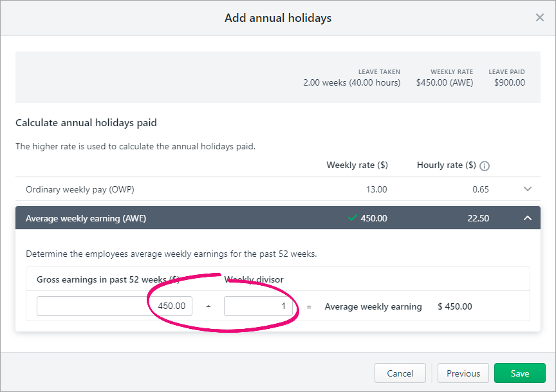Focus the Weekly divisor input field
The height and width of the screenshot is (392, 556).
click(x=258, y=306)
